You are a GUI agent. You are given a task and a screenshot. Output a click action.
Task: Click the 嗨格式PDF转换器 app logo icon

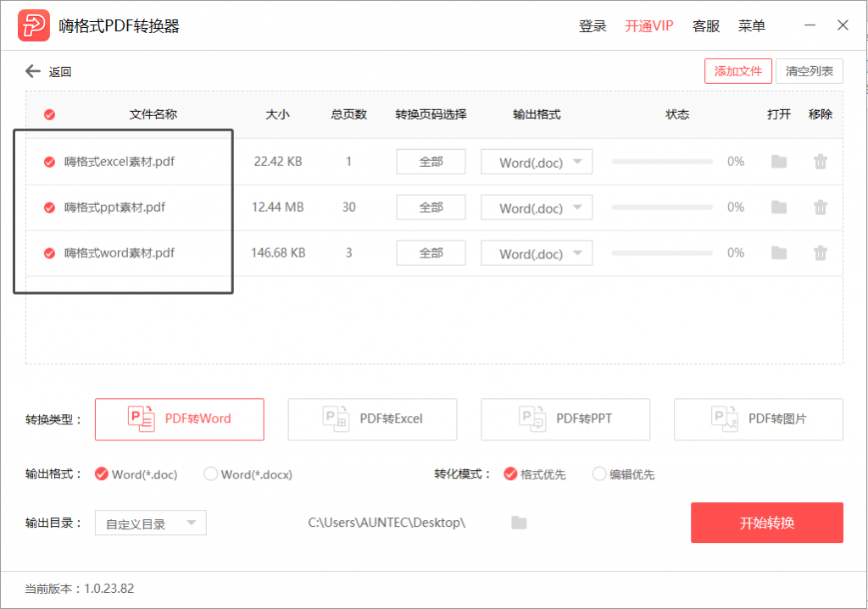click(34, 25)
